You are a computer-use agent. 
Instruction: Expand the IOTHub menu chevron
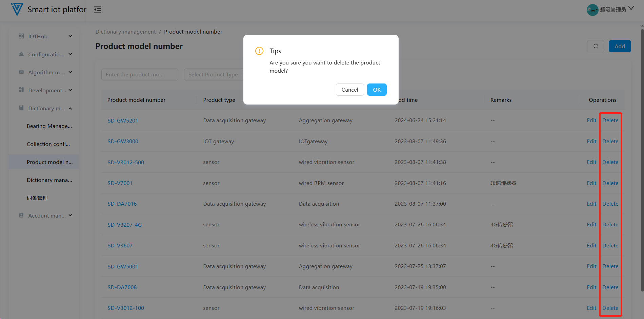[x=70, y=36]
